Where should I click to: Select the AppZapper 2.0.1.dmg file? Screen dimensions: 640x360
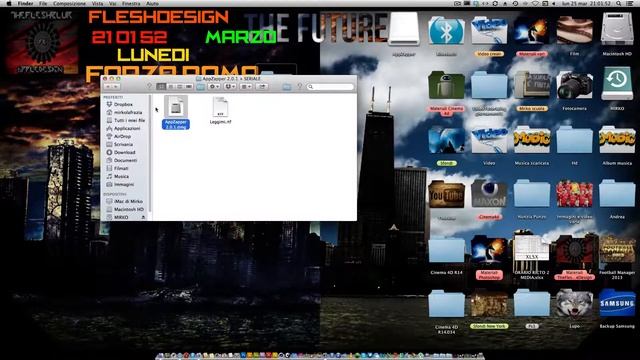coord(176,113)
